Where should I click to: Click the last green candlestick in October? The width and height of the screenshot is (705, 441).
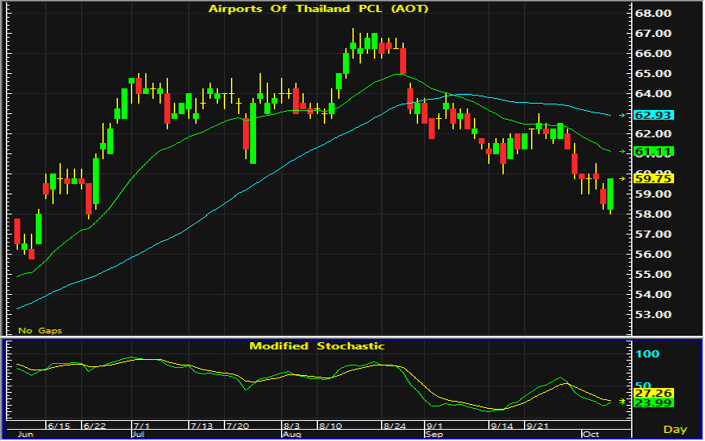(610, 194)
